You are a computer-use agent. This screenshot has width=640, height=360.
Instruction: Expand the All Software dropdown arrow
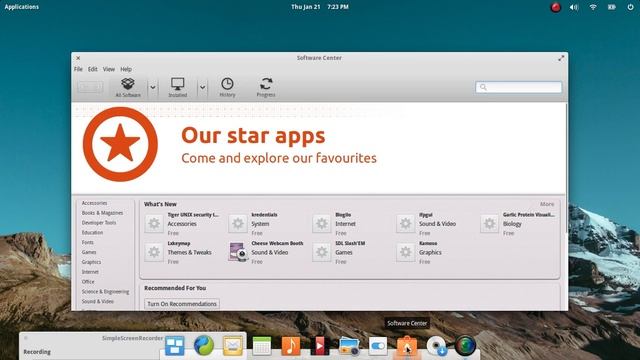(153, 87)
